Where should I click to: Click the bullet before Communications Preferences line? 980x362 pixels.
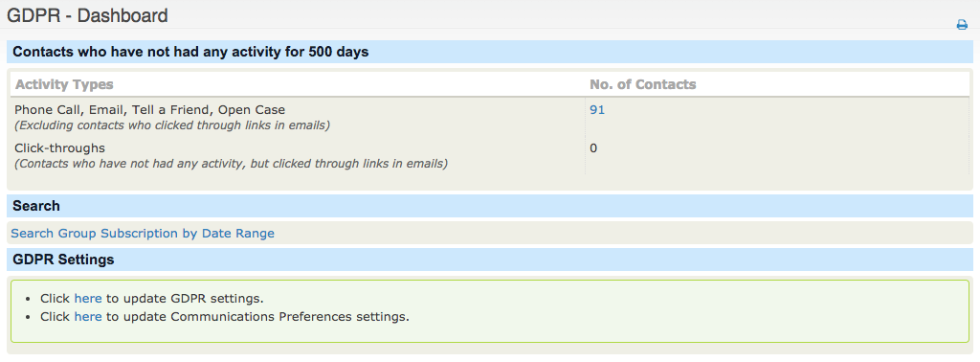pos(31,317)
